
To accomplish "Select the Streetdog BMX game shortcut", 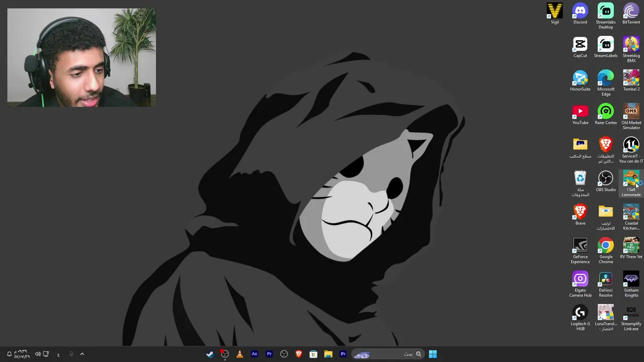I will (x=631, y=50).
